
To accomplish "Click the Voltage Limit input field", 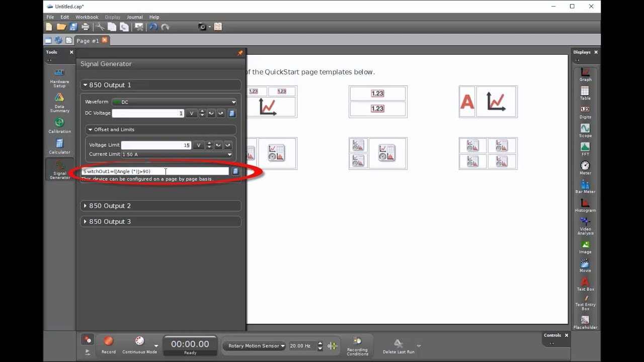I will click(156, 145).
